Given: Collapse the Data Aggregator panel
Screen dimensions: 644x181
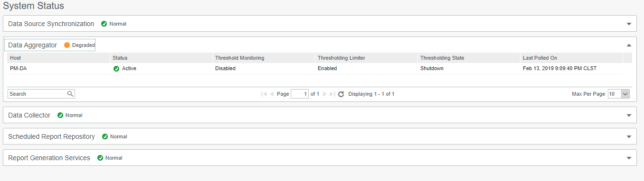Looking at the screenshot, I should [x=629, y=45].
